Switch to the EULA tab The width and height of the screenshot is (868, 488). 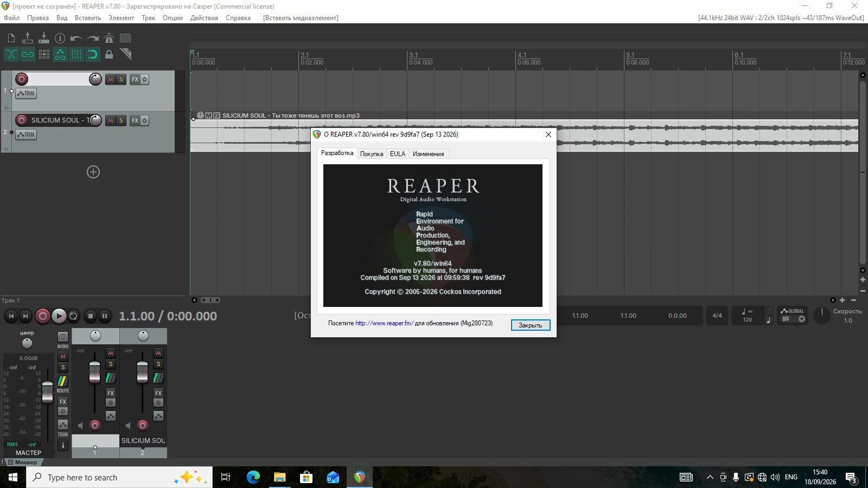pyautogui.click(x=398, y=154)
